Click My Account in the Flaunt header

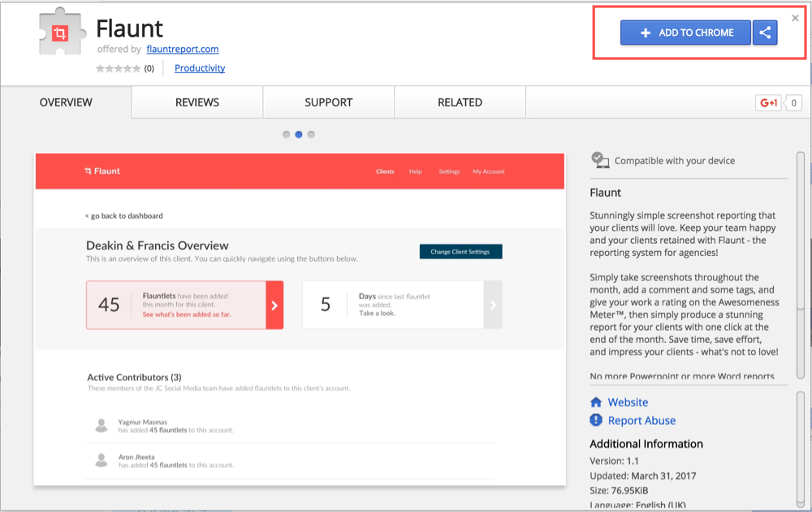tap(488, 171)
